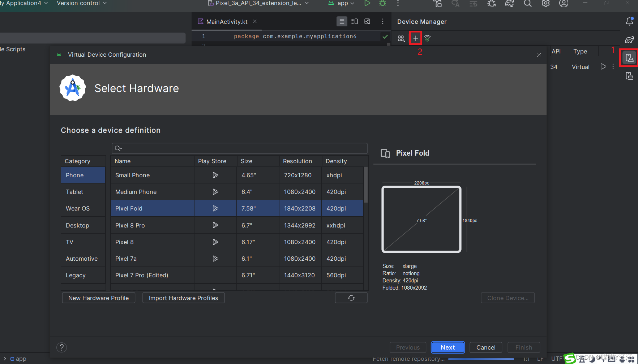Click Device Manager group-by icon

click(401, 38)
